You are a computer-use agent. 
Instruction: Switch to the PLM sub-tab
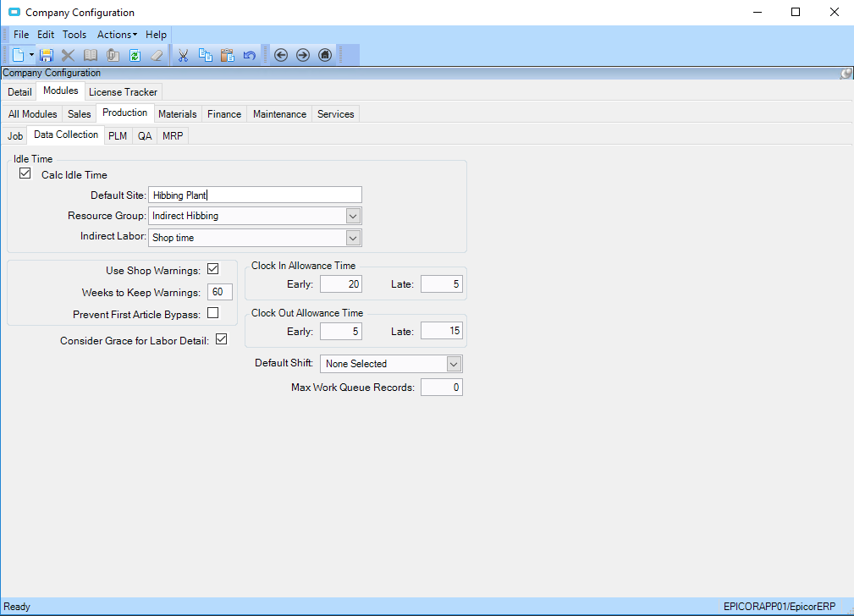(x=118, y=135)
